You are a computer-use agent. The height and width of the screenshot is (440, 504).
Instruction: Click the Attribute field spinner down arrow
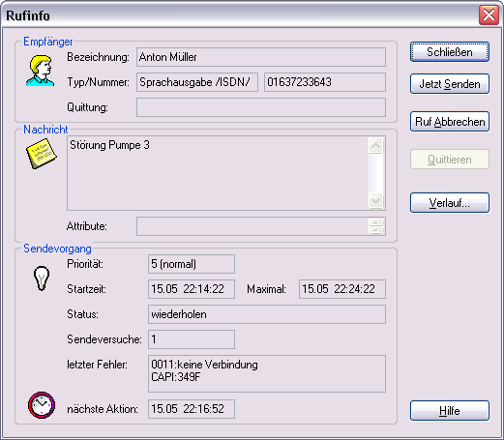[375, 230]
